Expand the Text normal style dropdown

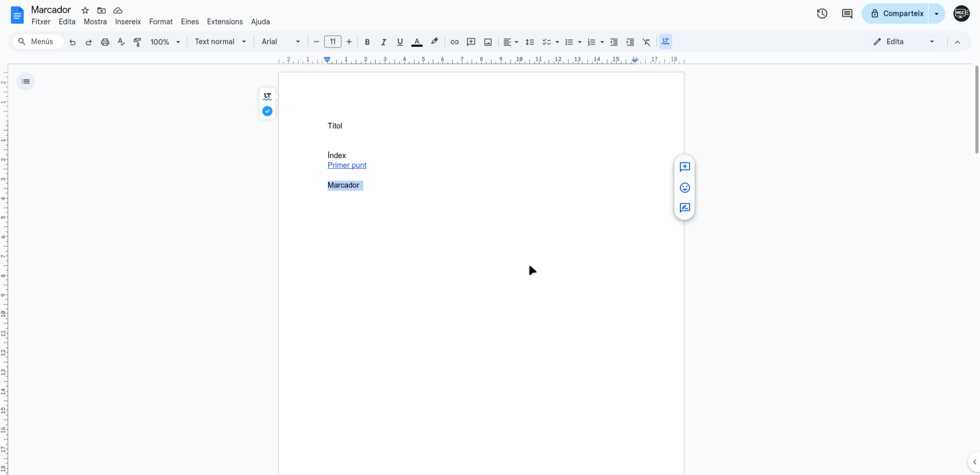(x=220, y=42)
